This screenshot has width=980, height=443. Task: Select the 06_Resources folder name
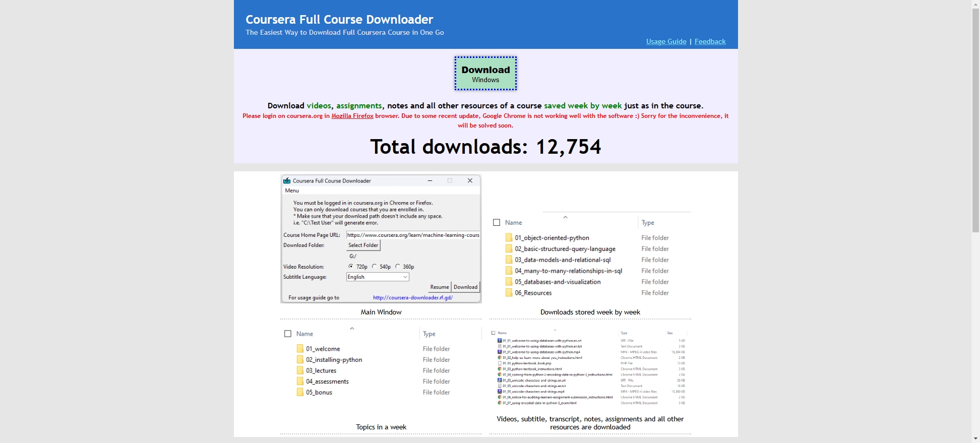533,293
